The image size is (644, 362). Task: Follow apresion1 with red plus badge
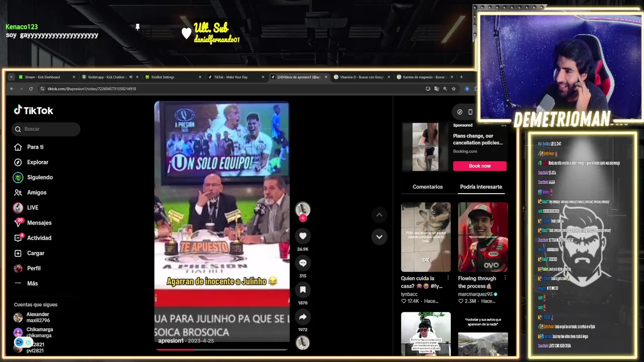click(x=303, y=218)
